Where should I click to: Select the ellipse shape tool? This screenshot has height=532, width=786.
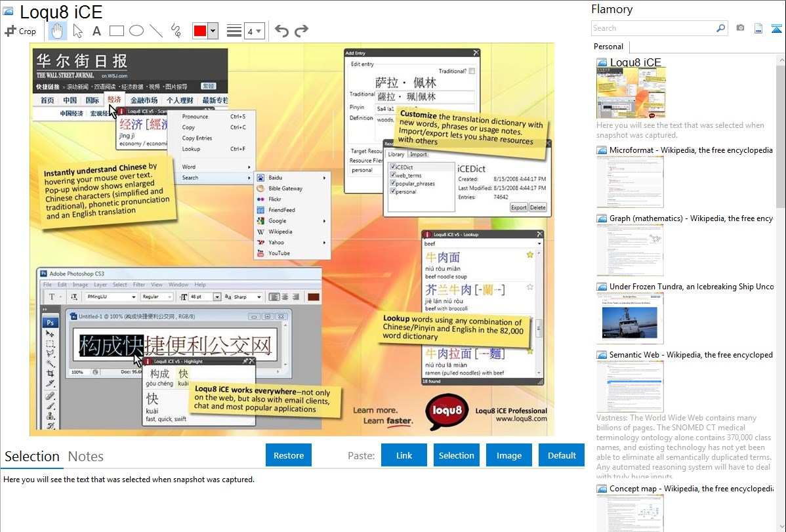(x=136, y=31)
